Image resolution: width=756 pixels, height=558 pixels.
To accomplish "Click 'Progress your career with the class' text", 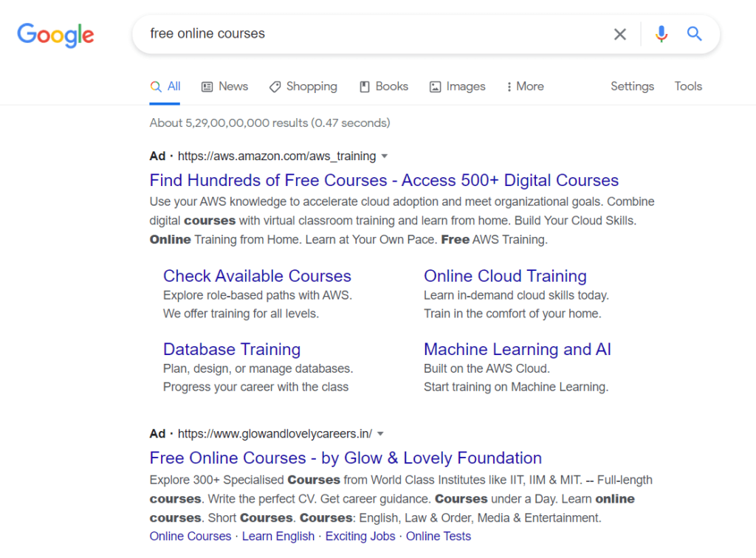I will coord(255,387).
